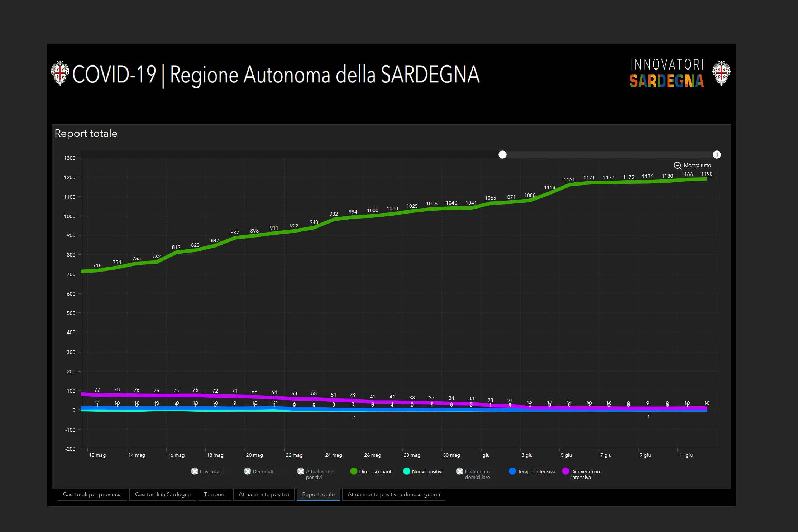Click the Sardegna crest icon beside the title

(60, 73)
